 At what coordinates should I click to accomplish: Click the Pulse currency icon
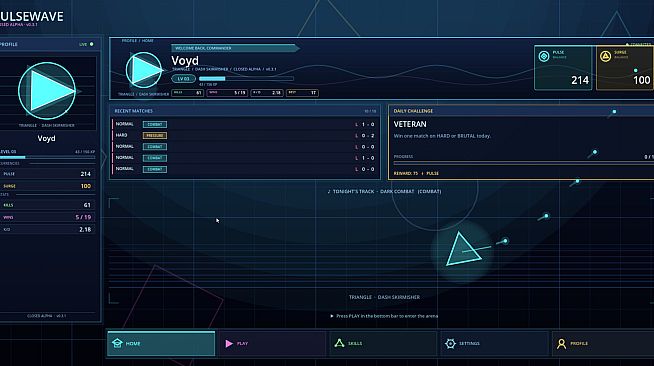pos(544,56)
